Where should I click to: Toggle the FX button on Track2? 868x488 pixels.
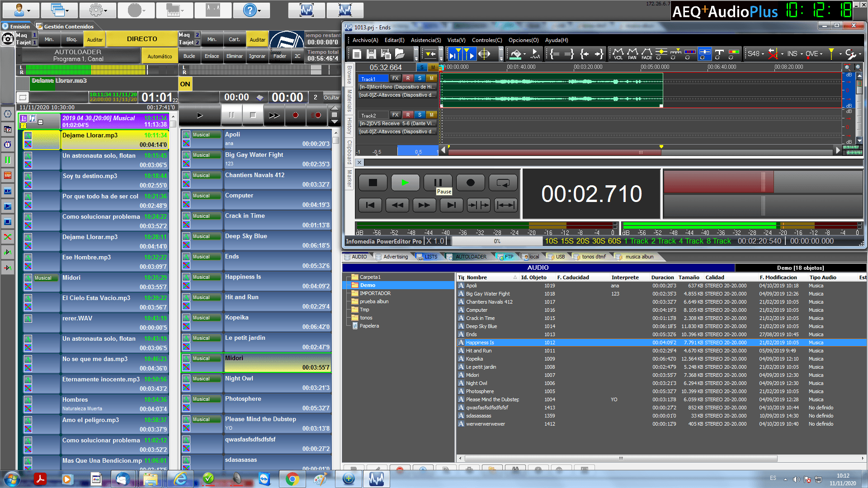[x=395, y=115]
